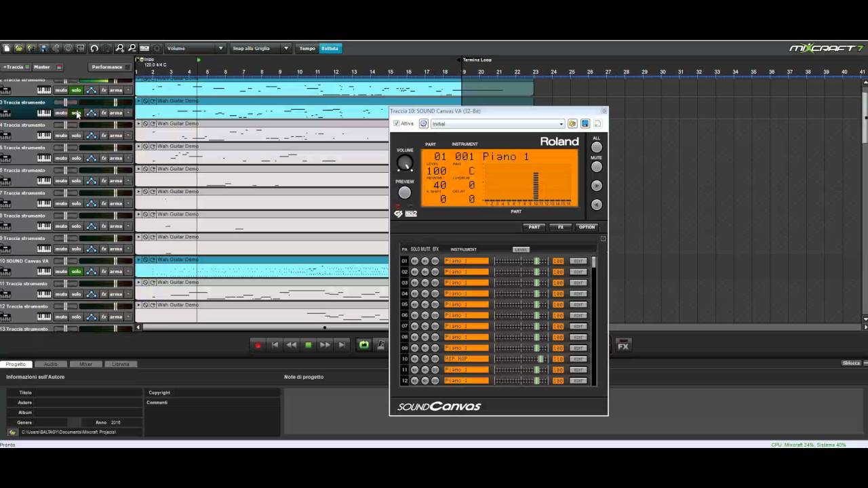This screenshot has width=868, height=488.
Task: Click EFX icon for part 05 in Sound Canvas
Action: click(x=435, y=304)
